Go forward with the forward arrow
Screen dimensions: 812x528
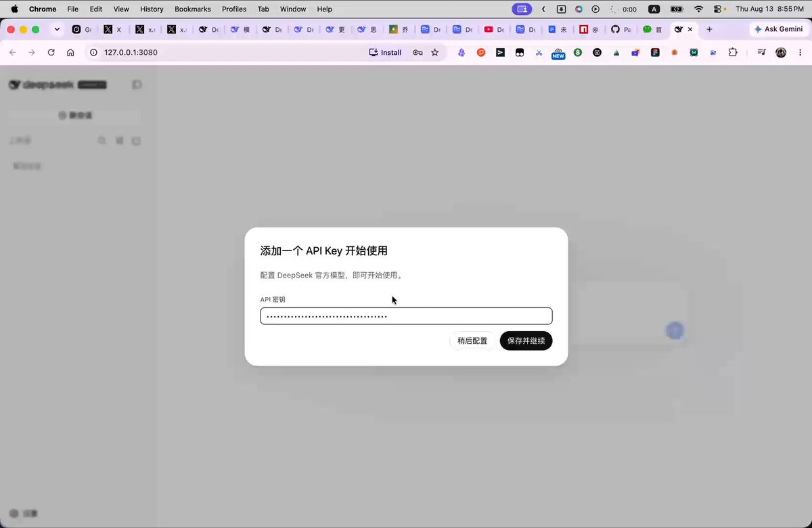(31, 52)
